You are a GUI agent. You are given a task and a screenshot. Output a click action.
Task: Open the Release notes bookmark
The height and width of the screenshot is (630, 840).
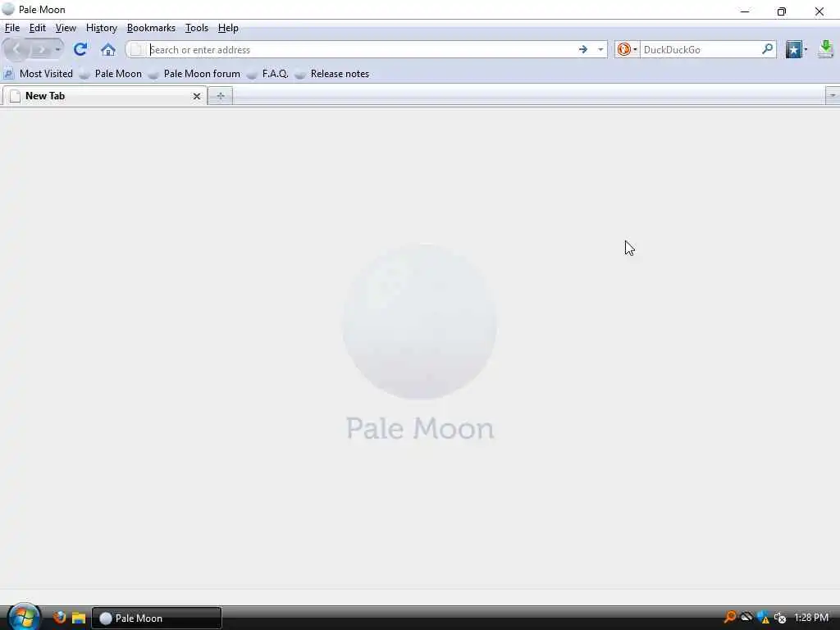(x=332, y=74)
